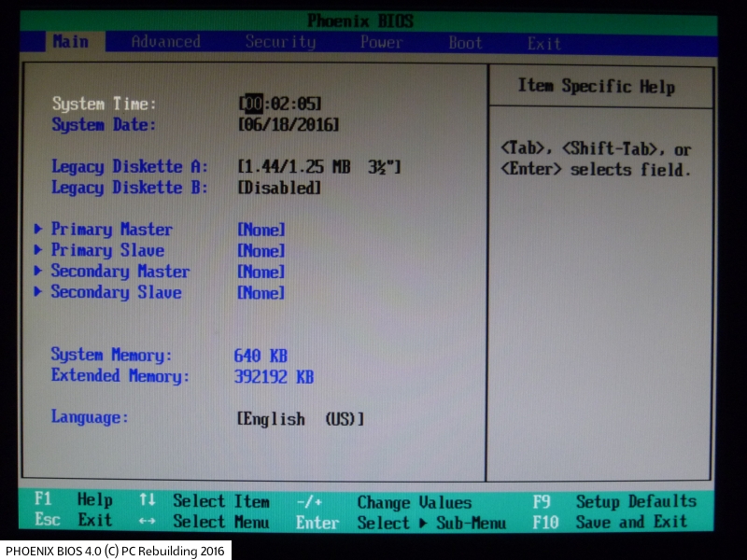Click the System Date value field
Image resolution: width=747 pixels, height=560 pixels.
(289, 125)
